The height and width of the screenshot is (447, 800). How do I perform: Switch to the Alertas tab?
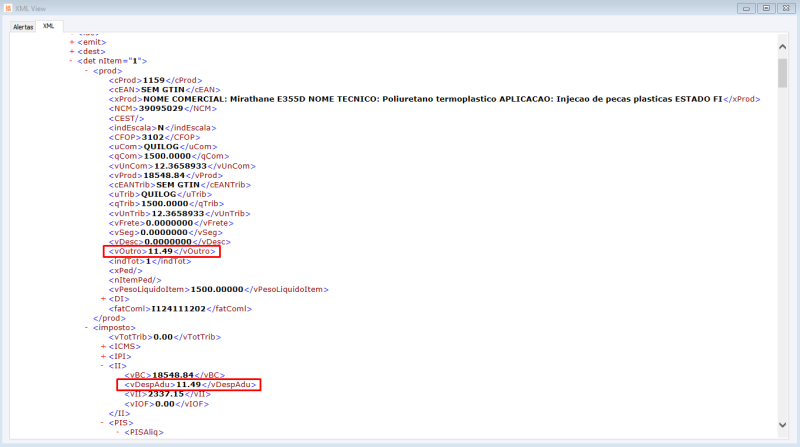point(23,27)
